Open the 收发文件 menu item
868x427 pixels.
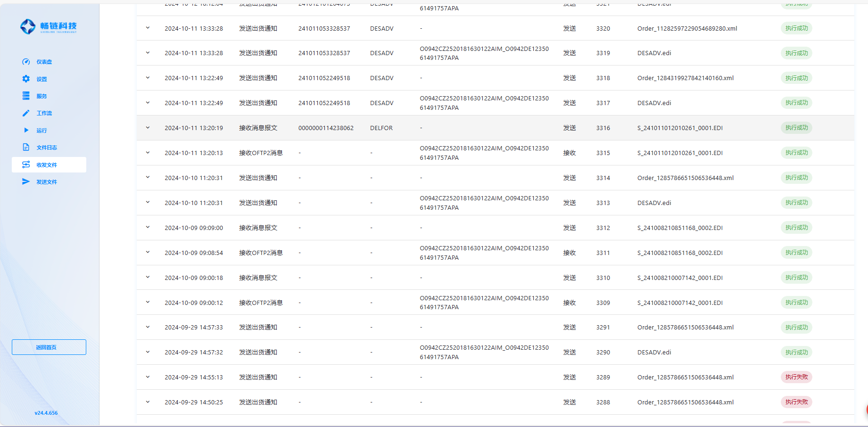(x=47, y=165)
